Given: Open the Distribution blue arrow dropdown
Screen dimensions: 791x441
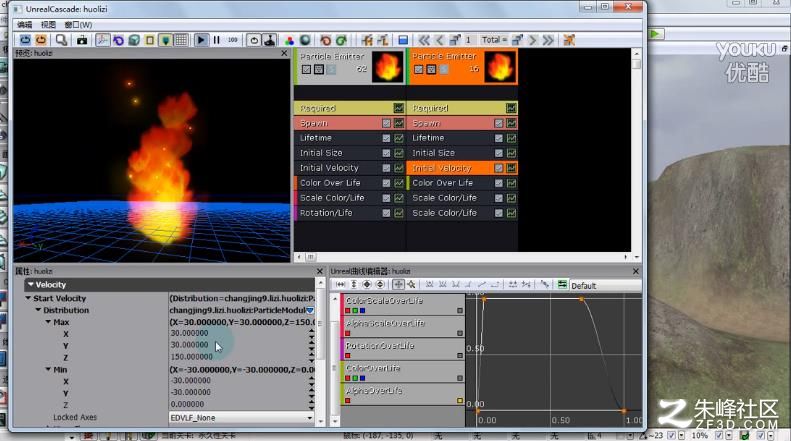Looking at the screenshot, I should [x=310, y=310].
